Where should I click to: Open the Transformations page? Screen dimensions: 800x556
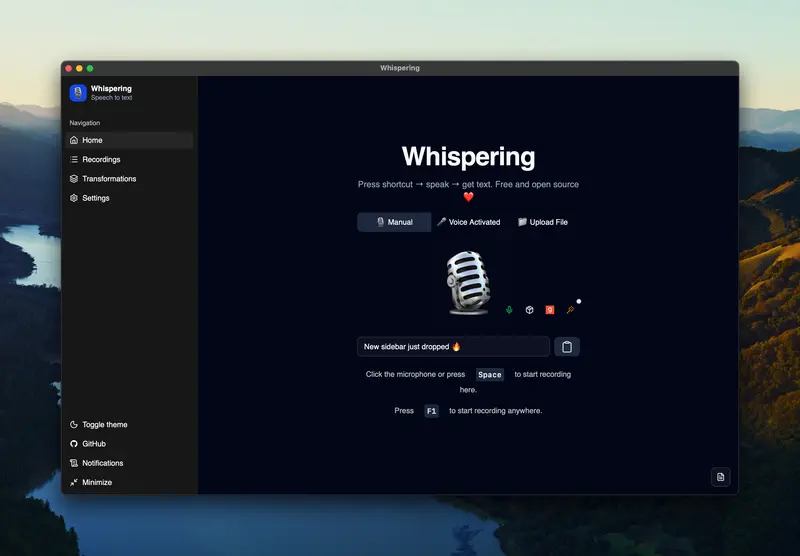tap(108, 179)
